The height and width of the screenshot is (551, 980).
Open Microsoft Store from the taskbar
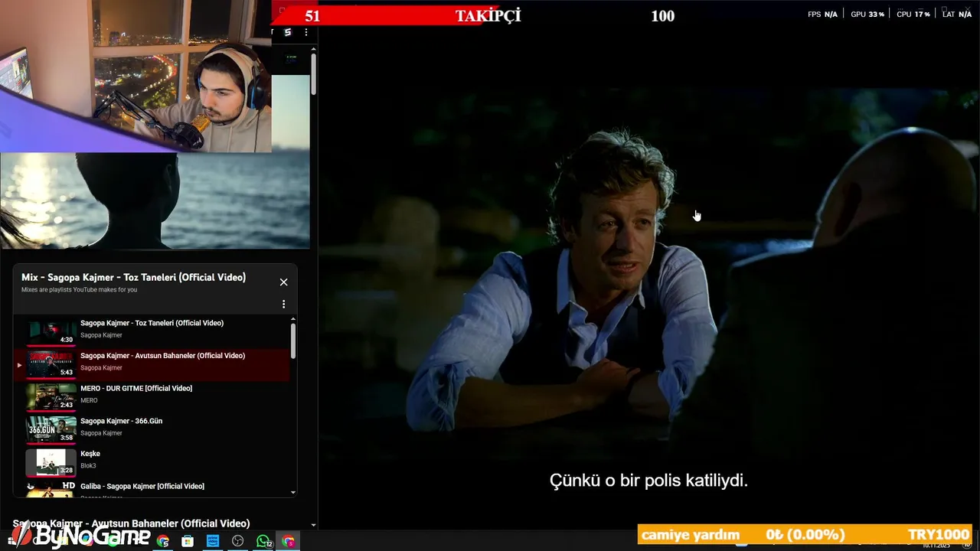coord(188,541)
